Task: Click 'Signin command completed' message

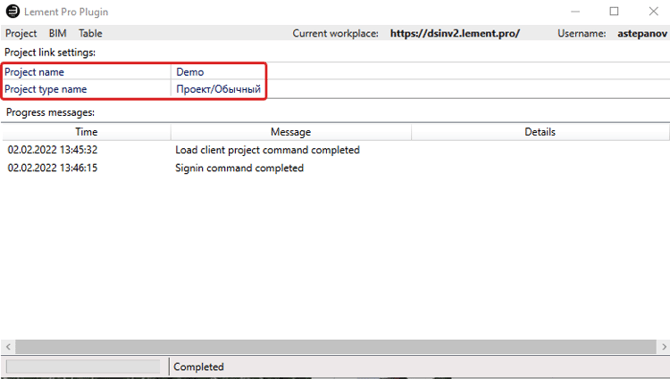Action: 239,168
